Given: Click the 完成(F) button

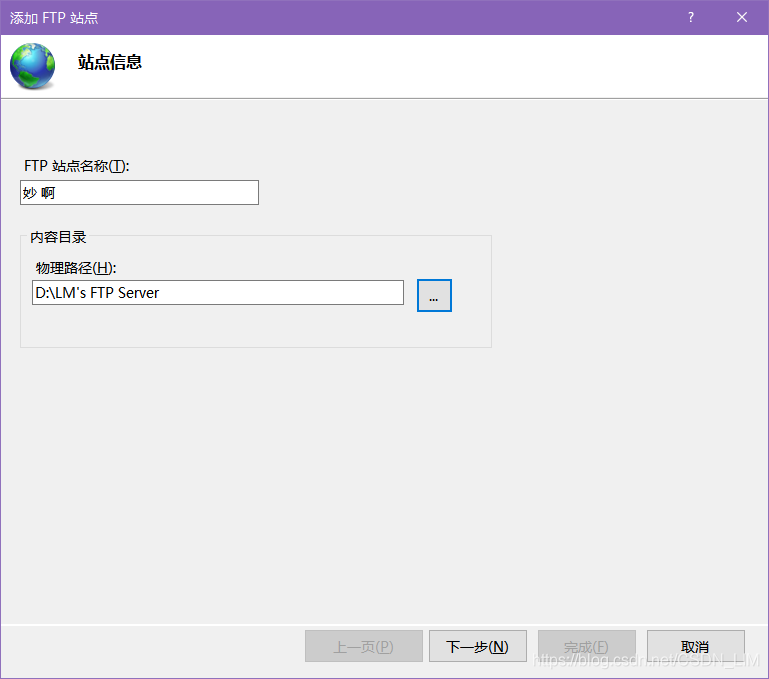Looking at the screenshot, I should (587, 646).
